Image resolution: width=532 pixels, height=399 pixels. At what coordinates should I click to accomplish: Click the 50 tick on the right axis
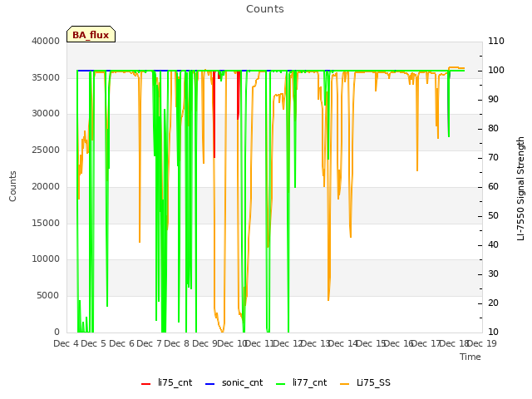pos(493,216)
